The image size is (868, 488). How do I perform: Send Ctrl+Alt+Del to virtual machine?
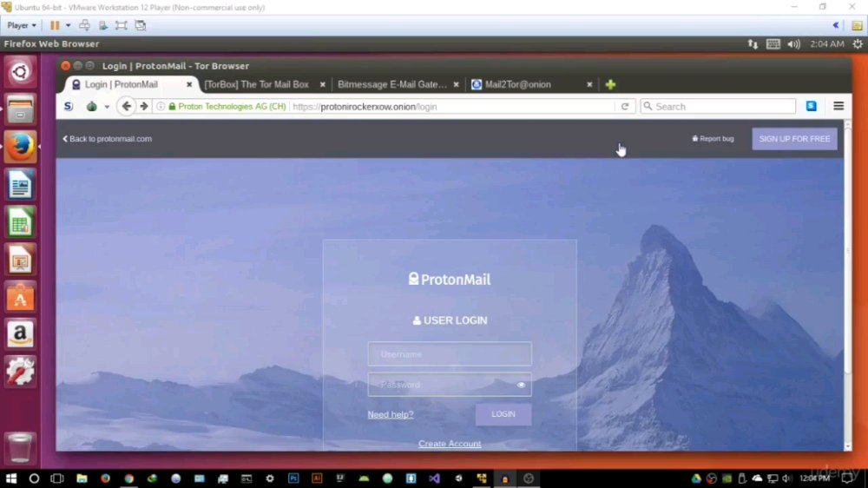tap(84, 25)
